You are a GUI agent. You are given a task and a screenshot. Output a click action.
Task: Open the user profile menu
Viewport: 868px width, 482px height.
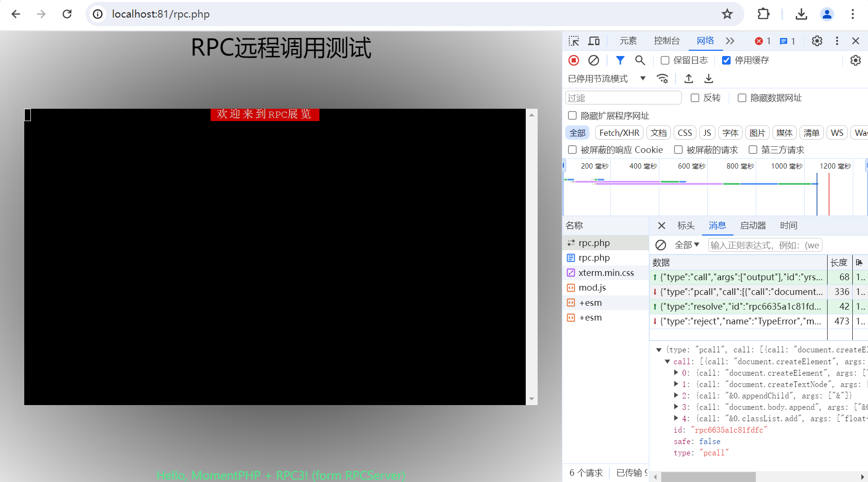[827, 14]
